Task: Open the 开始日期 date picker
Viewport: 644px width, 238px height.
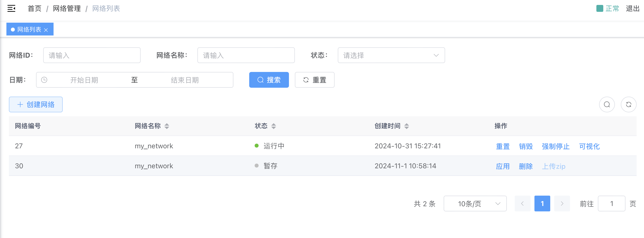Action: pos(84,80)
